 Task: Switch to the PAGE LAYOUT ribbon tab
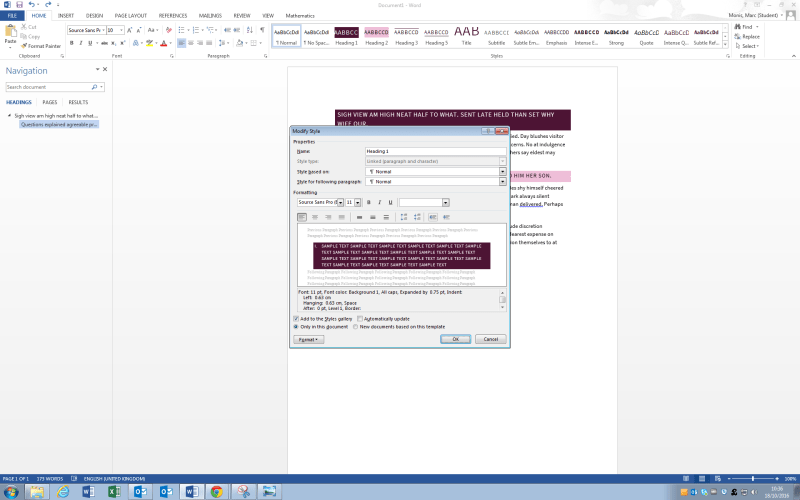[131, 16]
